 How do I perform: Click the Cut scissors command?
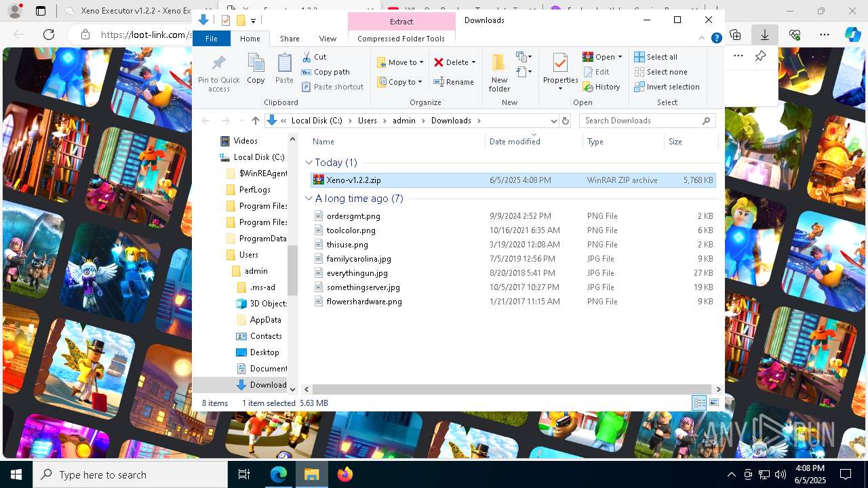(x=314, y=57)
